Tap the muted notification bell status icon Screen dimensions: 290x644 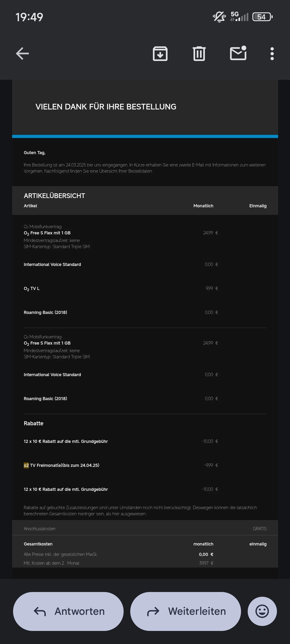[x=219, y=17]
